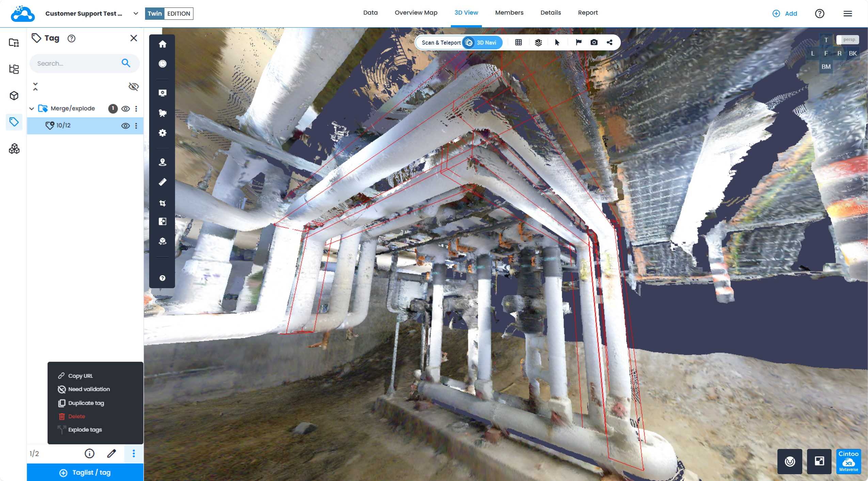Image resolution: width=868 pixels, height=481 pixels.
Task: Select the crop tool in the vertical toolbar
Action: click(x=162, y=203)
